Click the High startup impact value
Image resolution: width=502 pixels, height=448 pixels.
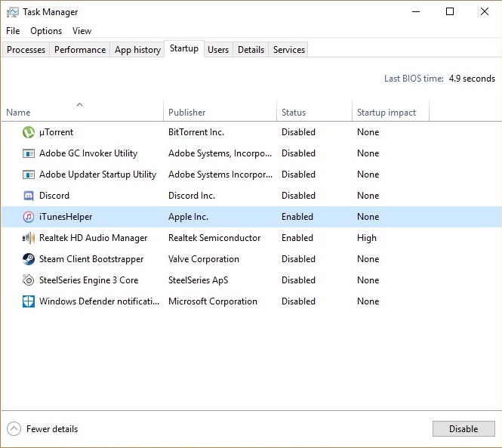367,238
